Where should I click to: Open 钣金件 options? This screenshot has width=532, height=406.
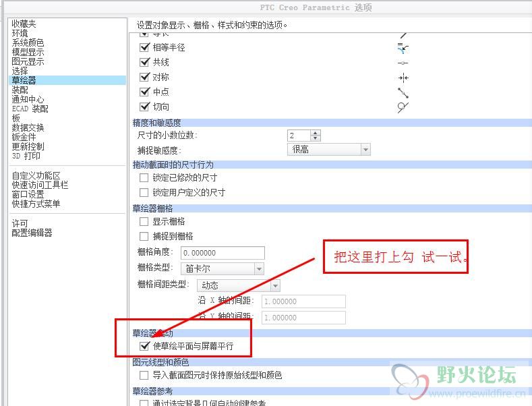24,137
